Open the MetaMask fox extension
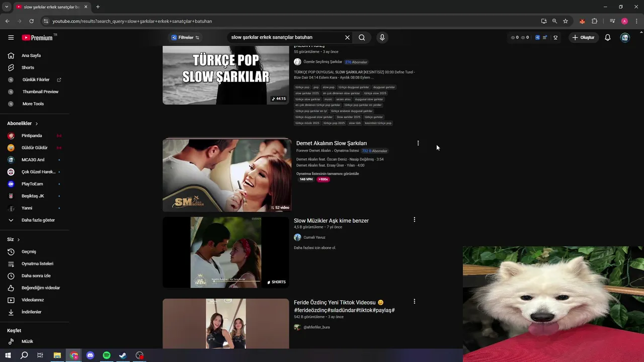 click(582, 21)
